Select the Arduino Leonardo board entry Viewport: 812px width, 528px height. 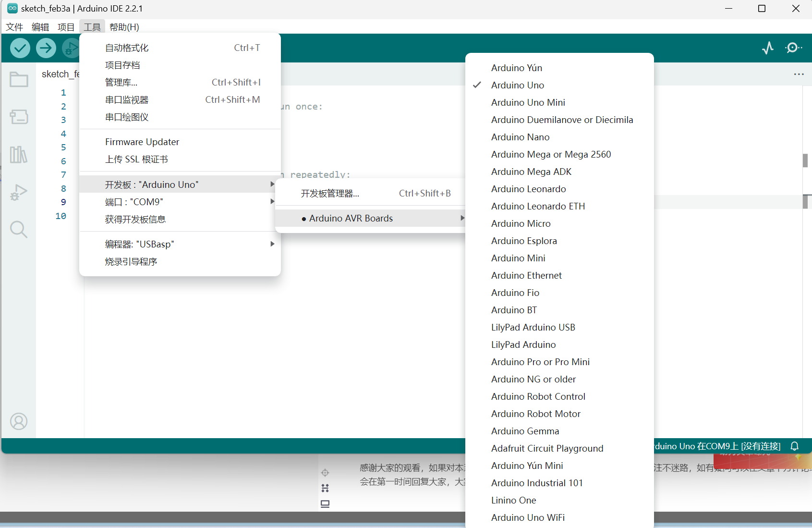[559, 189]
